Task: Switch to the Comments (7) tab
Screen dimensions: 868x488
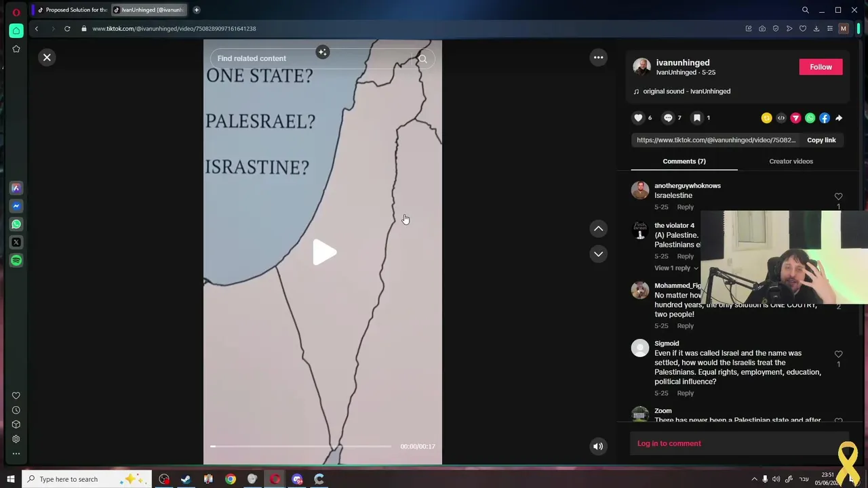Action: 684,161
